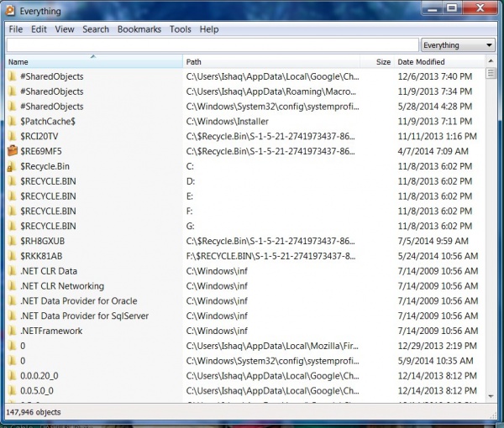This screenshot has height=428, width=504.
Task: Select $RECYCLE.BIN entry on G: drive
Action: click(x=48, y=226)
